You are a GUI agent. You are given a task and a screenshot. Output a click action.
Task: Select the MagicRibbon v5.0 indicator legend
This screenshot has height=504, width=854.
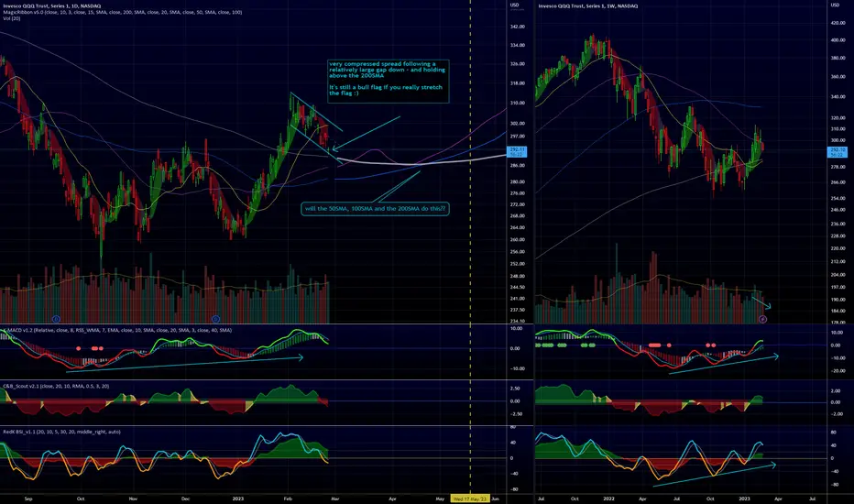123,12
